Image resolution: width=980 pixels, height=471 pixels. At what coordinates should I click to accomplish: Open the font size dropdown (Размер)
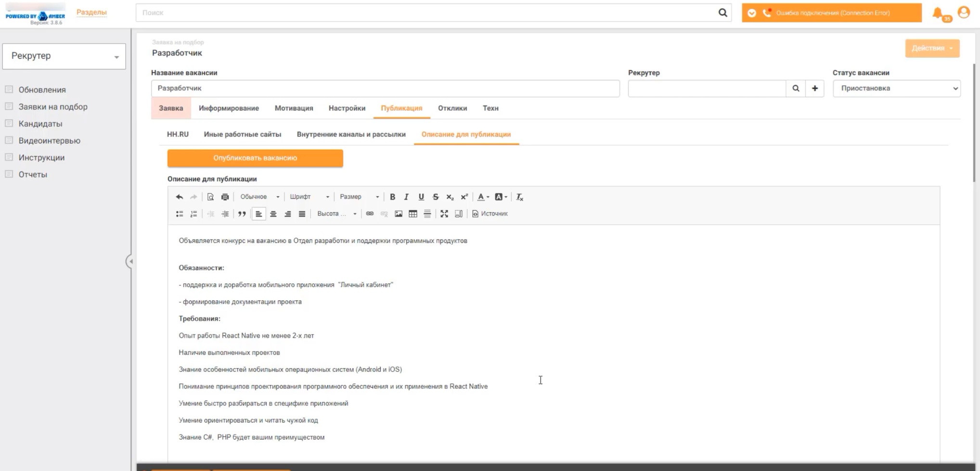[360, 197]
